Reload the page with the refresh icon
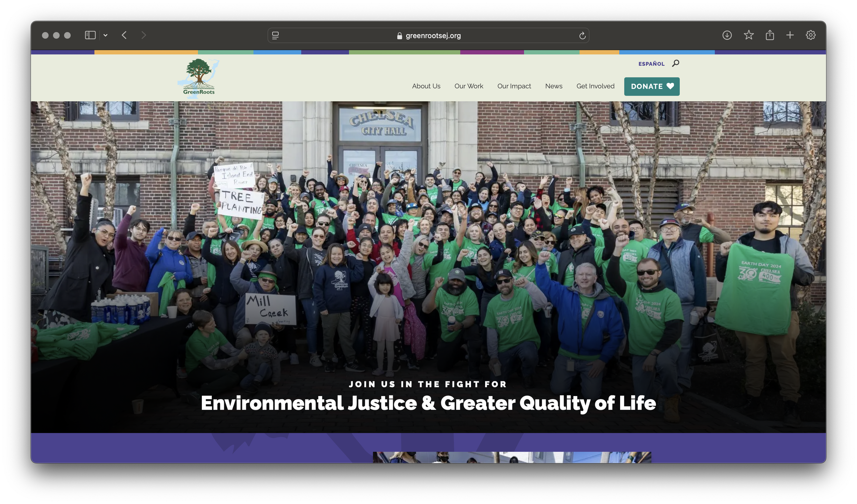The image size is (857, 504). coord(582,36)
